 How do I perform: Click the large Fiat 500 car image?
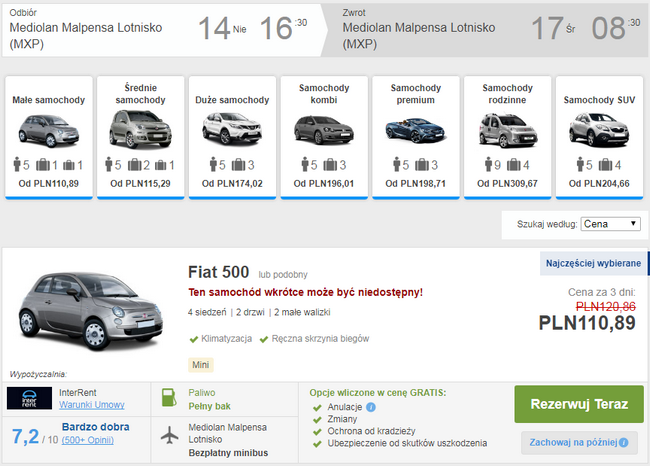coord(89,310)
